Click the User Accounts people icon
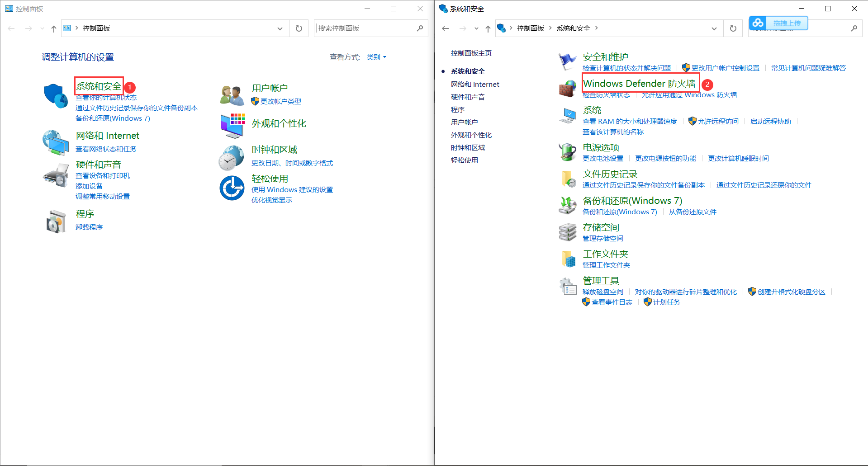This screenshot has width=868, height=466. 232,95
